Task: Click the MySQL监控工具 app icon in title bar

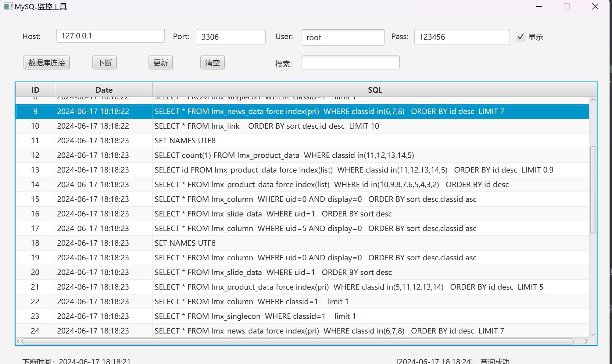Action: pyautogui.click(x=8, y=6)
